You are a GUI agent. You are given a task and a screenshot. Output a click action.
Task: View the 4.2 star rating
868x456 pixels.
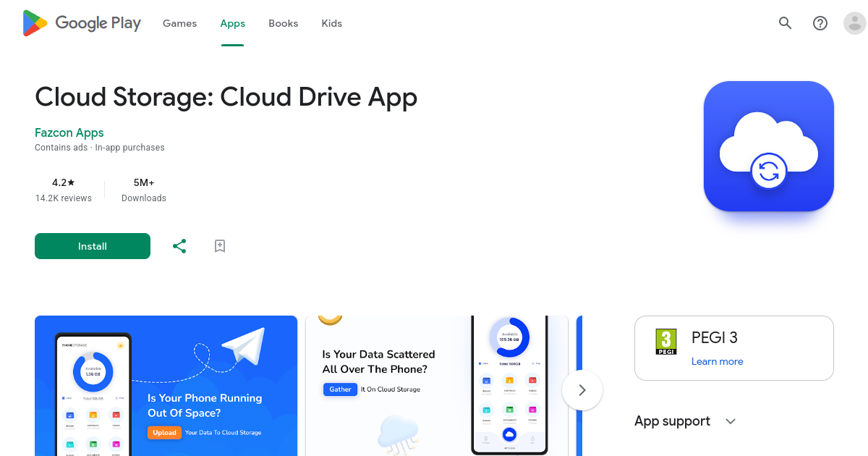64,182
